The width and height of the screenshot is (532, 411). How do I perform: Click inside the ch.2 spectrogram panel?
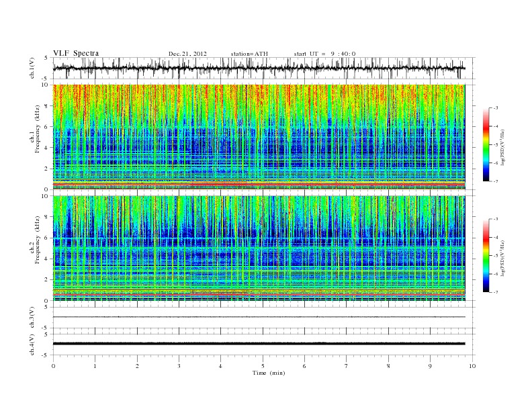(x=259, y=248)
